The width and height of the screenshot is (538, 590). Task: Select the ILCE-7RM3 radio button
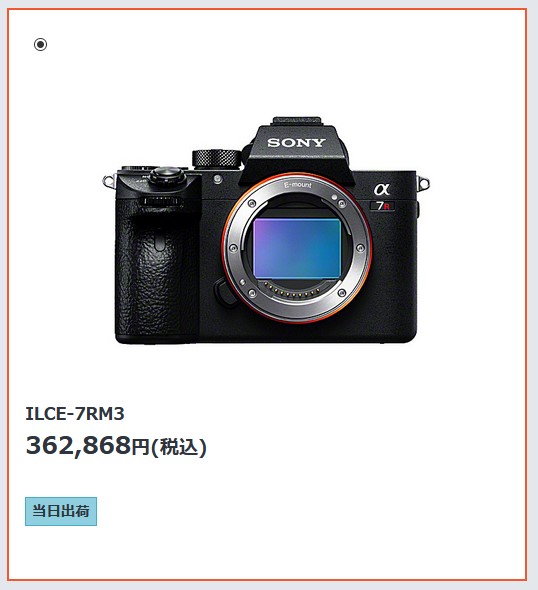click(x=41, y=44)
